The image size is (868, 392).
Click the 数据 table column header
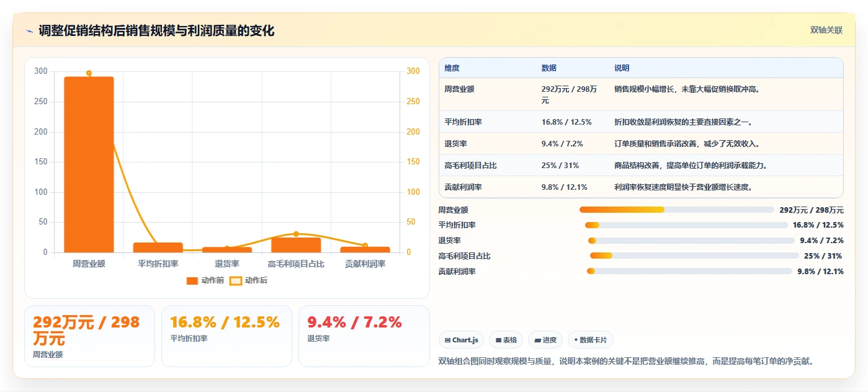[x=549, y=68]
